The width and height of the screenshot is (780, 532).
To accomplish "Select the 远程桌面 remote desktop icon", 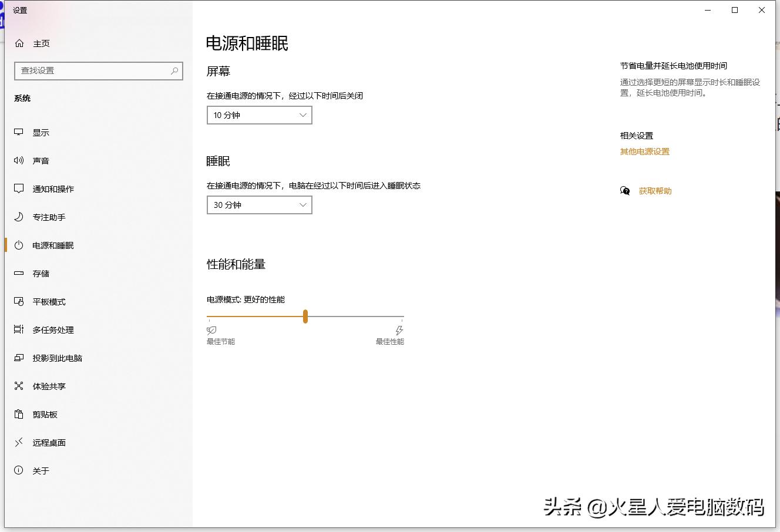I will (x=20, y=442).
